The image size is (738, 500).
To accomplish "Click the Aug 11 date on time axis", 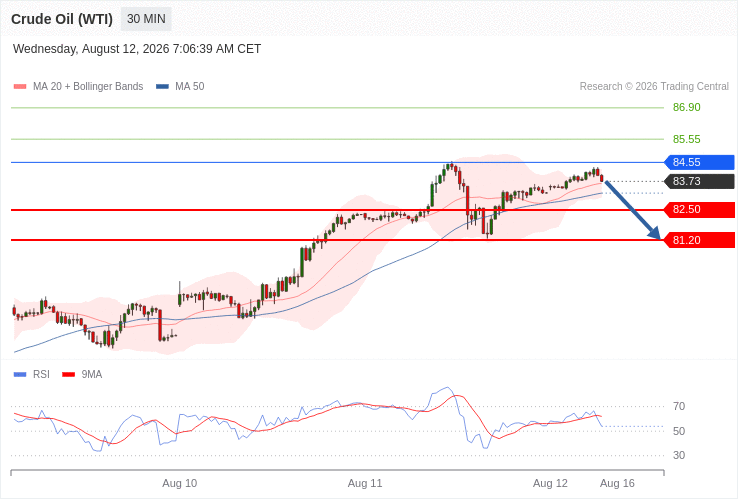I will tap(365, 484).
